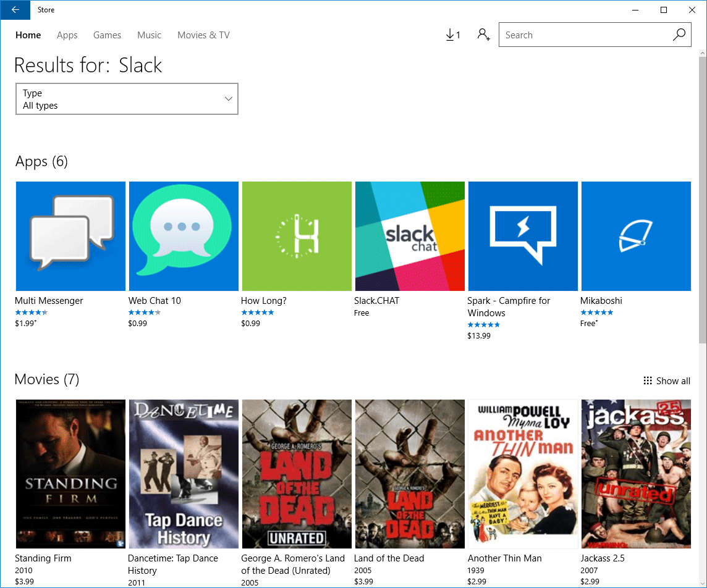Click the star rating of Web Chat 10
Image resolution: width=707 pixels, height=588 pixels.
(144, 313)
